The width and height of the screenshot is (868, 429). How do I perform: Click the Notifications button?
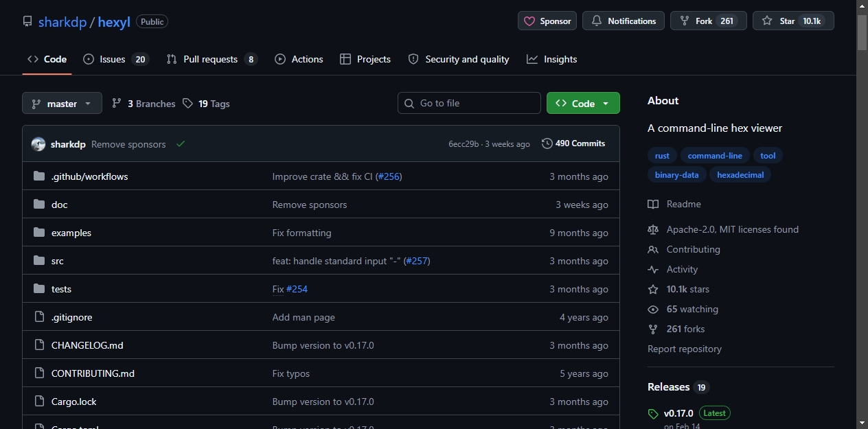point(624,21)
